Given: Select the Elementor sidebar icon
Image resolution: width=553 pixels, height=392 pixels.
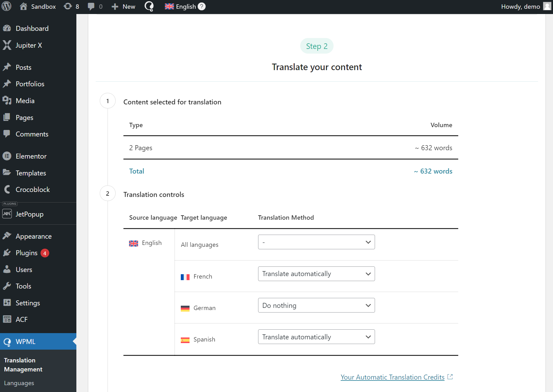Looking at the screenshot, I should [x=7, y=156].
